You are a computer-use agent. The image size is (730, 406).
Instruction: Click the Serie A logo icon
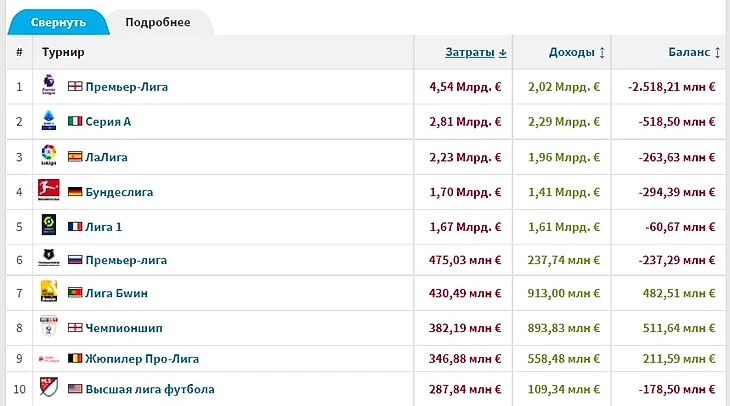(48, 121)
